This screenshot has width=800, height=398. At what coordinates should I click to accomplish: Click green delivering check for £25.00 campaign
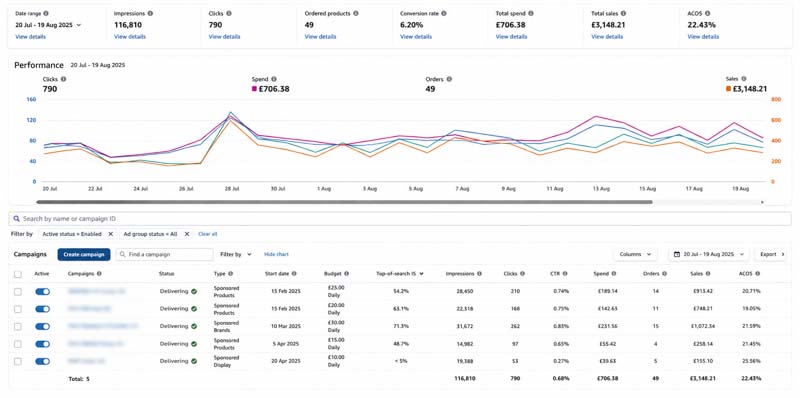[194, 291]
